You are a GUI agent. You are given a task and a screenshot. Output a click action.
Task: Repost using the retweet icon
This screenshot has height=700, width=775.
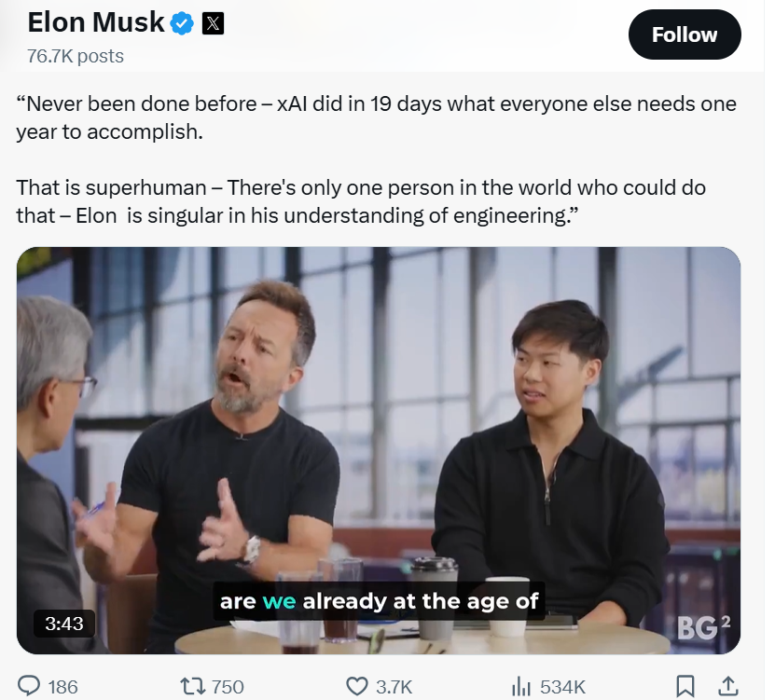tap(193, 686)
